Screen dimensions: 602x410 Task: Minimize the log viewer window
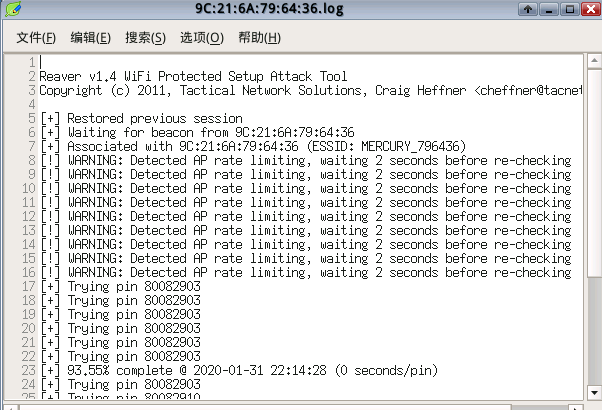coord(549,10)
